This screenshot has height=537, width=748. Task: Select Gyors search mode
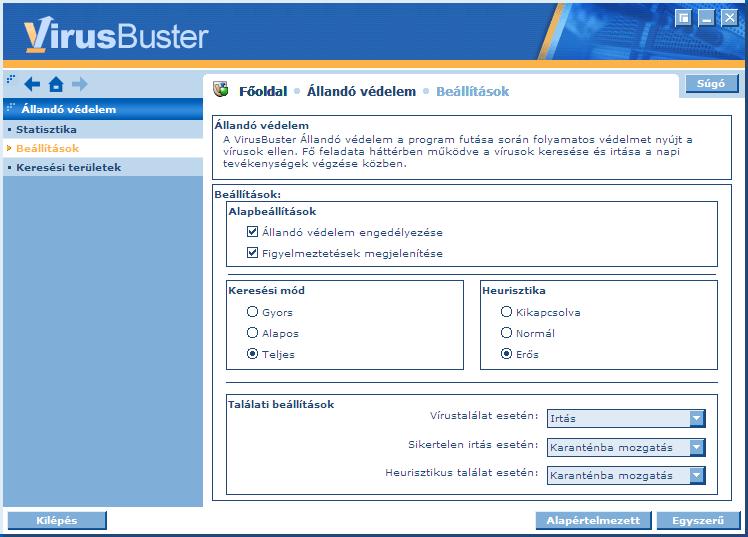pyautogui.click(x=252, y=312)
